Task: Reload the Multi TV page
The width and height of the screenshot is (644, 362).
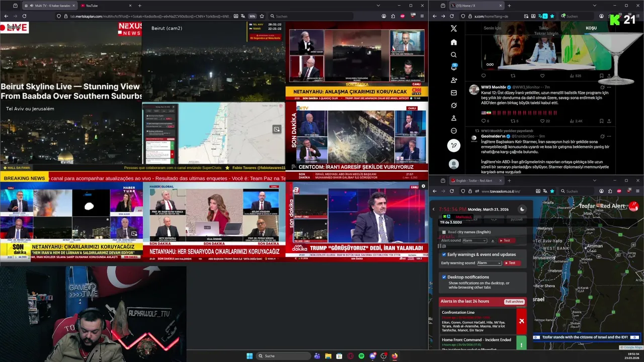Action: 24,16
